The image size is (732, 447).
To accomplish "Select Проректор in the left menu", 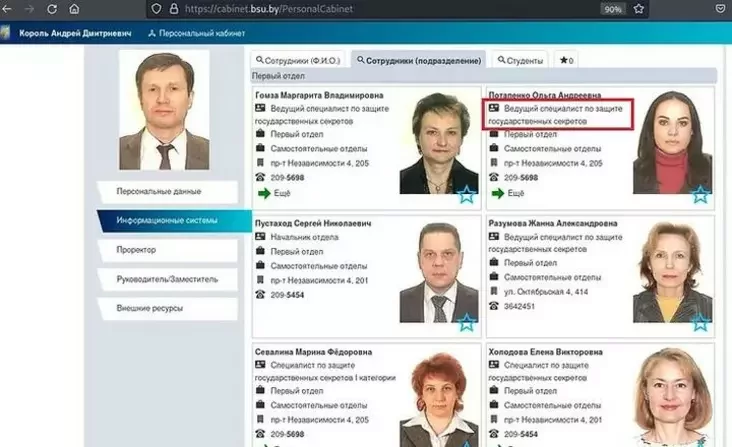I will click(x=167, y=249).
